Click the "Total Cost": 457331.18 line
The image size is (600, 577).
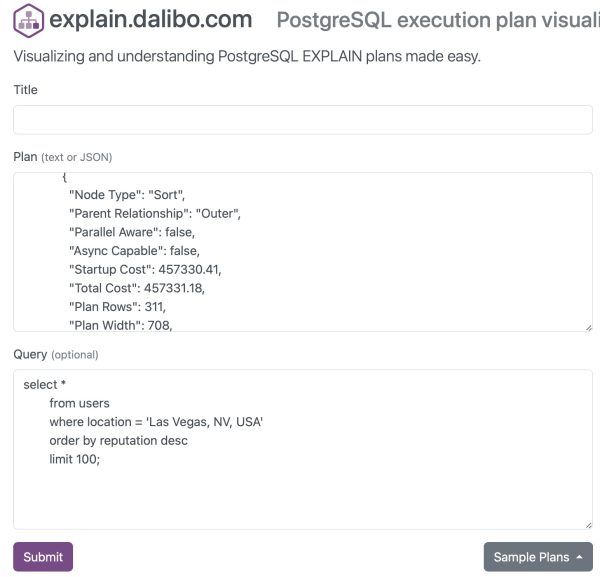137,288
